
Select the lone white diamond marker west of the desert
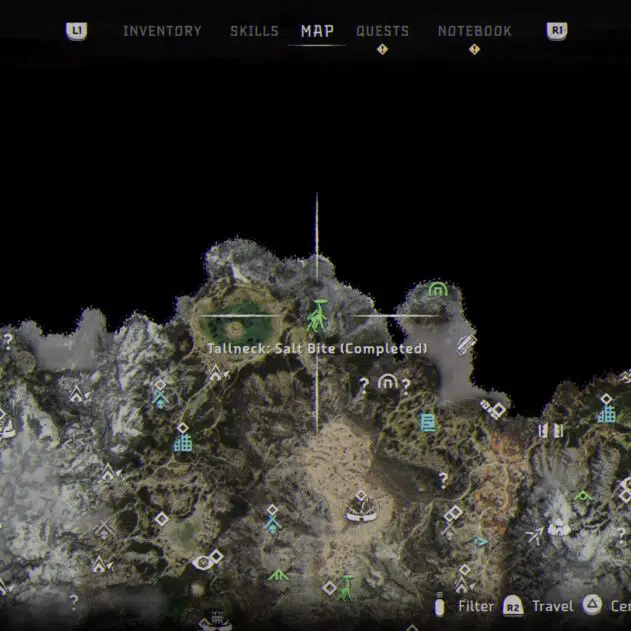161,519
